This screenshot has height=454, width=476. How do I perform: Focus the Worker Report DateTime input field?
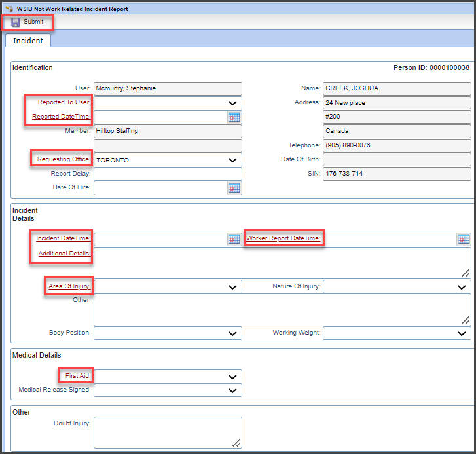pos(390,239)
